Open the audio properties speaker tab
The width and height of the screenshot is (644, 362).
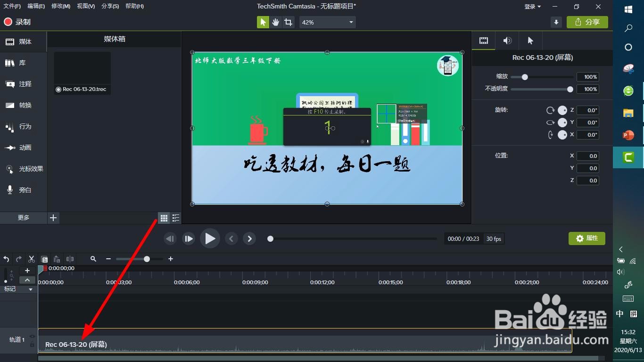507,41
